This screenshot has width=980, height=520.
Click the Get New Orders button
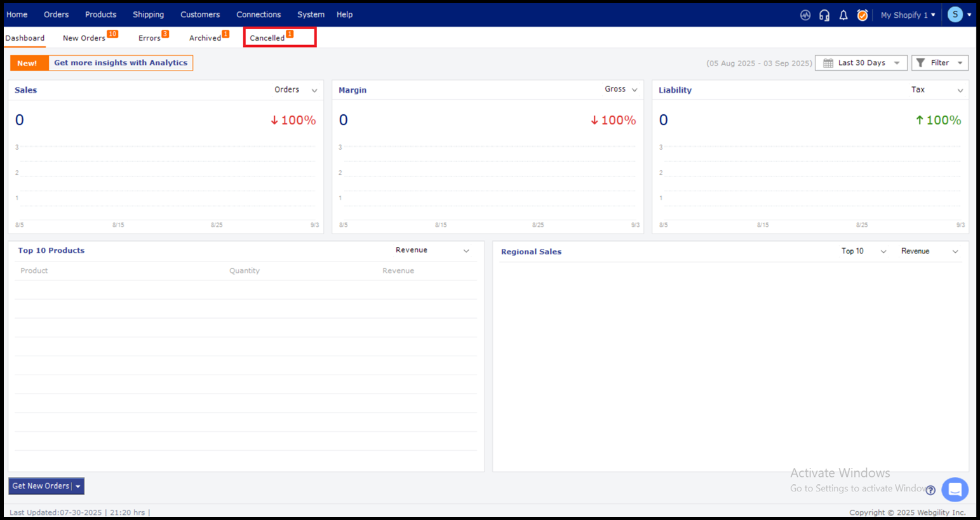40,486
